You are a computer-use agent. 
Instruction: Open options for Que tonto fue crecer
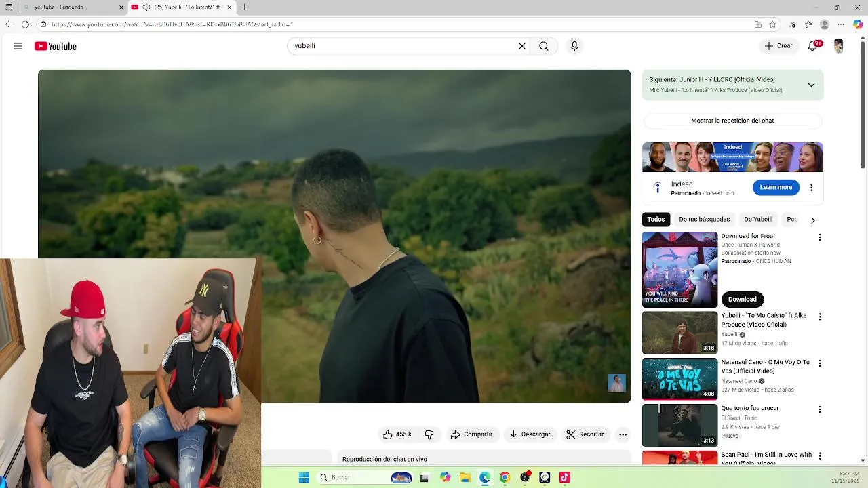point(819,409)
